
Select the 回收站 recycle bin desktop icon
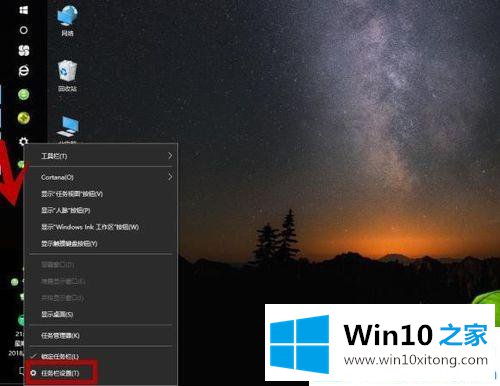(x=68, y=76)
